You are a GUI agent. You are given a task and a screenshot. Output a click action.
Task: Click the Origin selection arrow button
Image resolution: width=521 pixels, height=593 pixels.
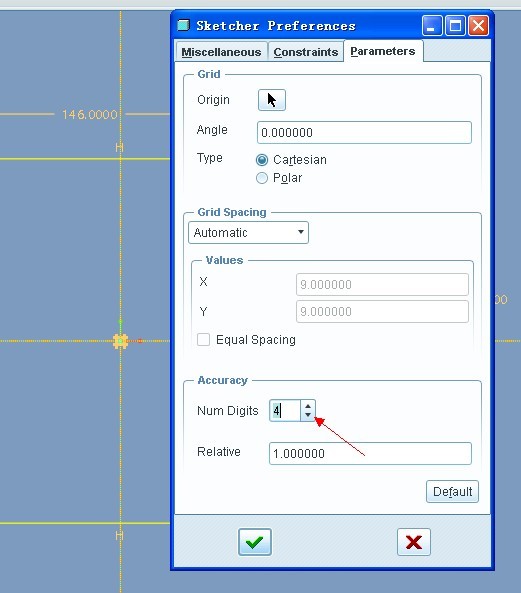click(271, 100)
